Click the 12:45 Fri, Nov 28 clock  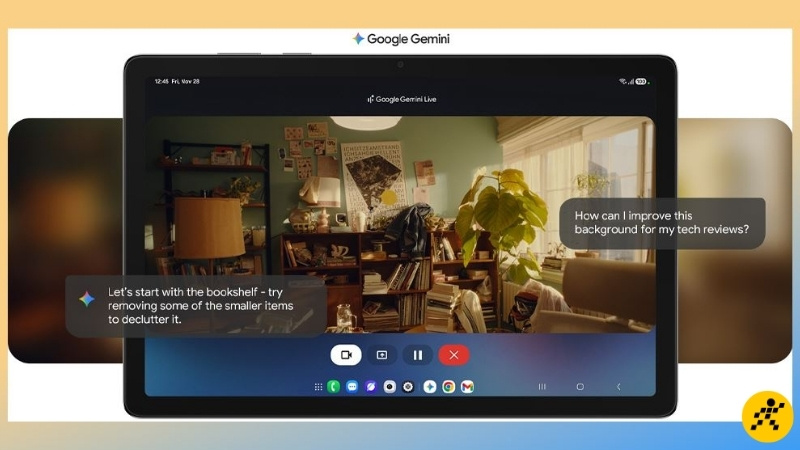click(177, 81)
